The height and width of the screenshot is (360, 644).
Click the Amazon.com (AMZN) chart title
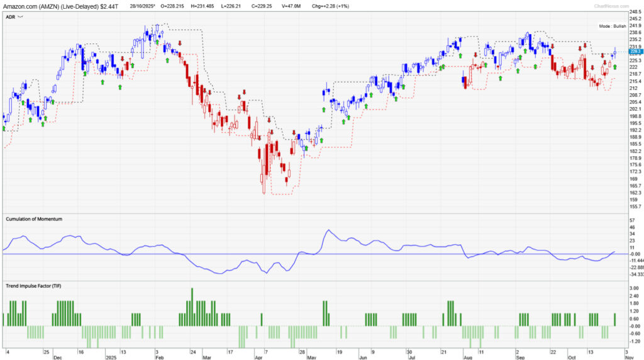coord(60,6)
